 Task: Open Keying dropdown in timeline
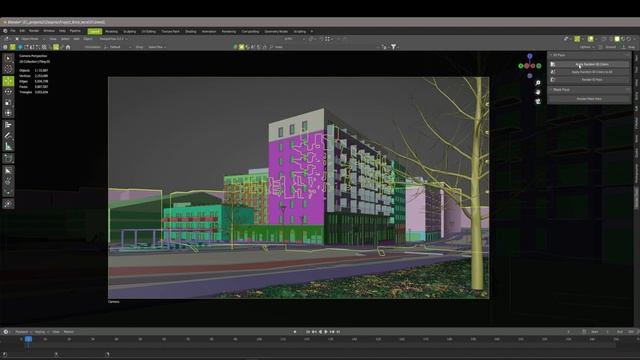tap(41, 332)
